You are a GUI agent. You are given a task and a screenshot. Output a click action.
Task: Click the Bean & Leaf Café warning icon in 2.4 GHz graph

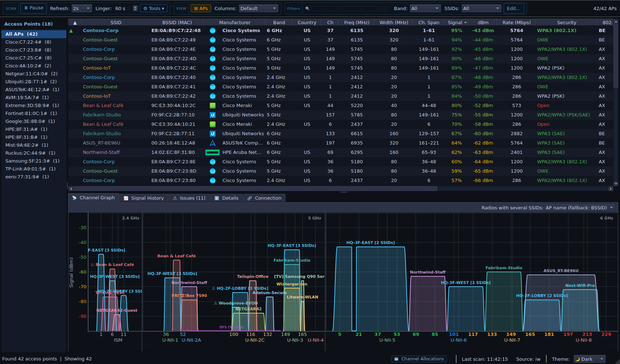coord(93,265)
